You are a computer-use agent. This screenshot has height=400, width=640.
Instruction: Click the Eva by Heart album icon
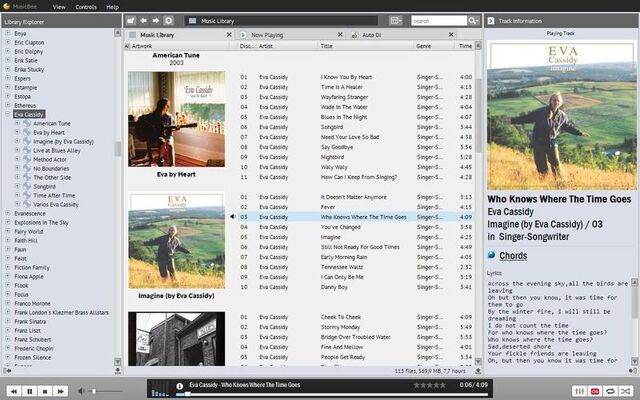tap(27, 132)
